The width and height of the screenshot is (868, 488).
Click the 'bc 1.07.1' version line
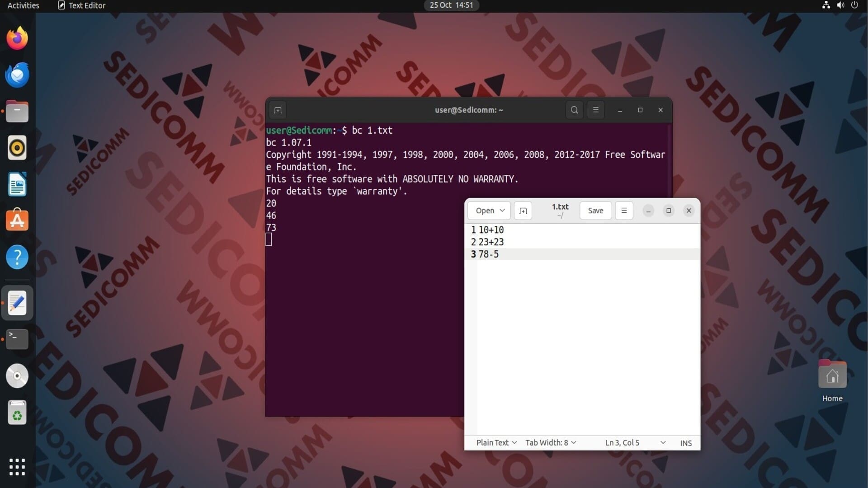point(288,143)
